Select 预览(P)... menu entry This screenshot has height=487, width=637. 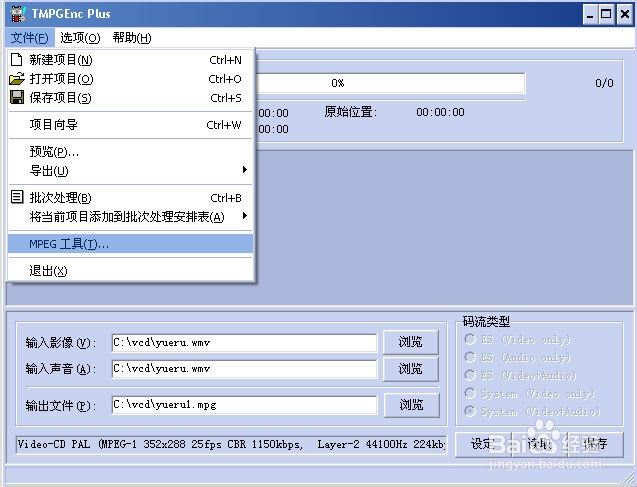tap(130, 152)
